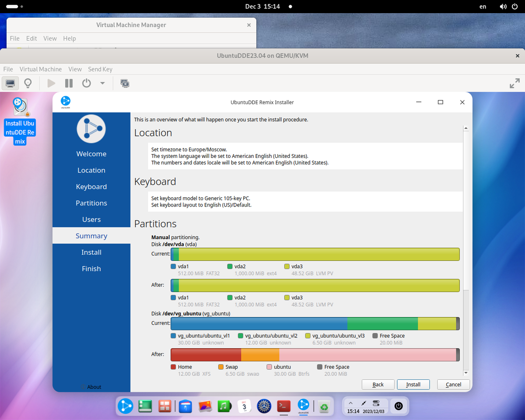Open the app store icon in the dock
The image size is (525, 420).
(x=185, y=406)
